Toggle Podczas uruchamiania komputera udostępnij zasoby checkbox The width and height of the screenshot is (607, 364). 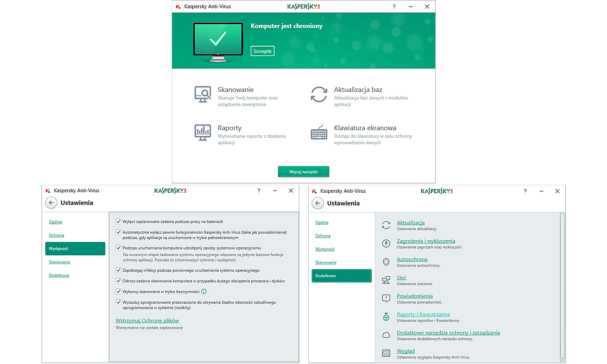[118, 248]
